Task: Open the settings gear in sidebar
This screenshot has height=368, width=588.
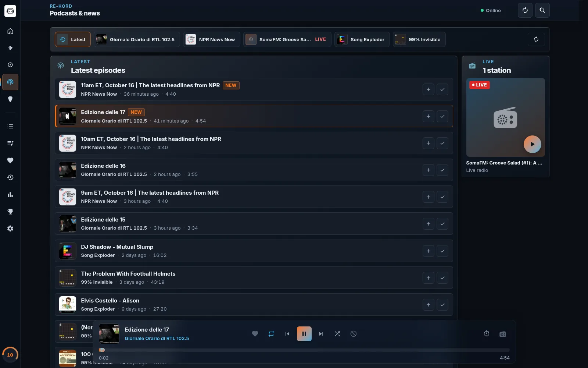Action: [x=10, y=229]
